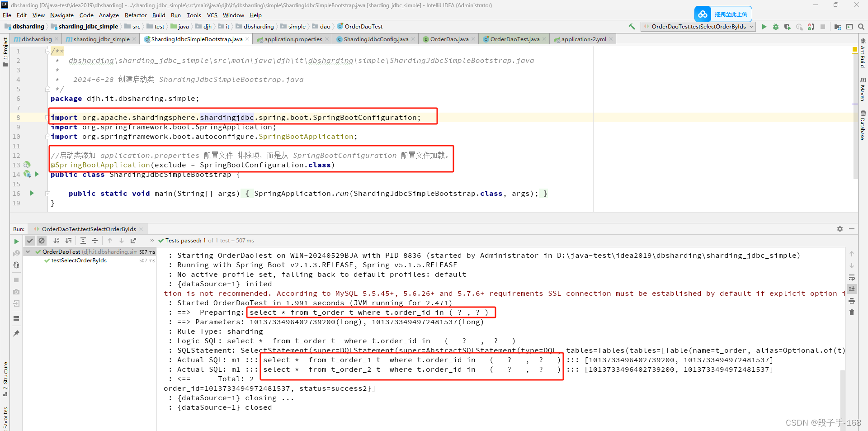Toggle Show Ignored tests button
This screenshot has height=431, width=868.
click(x=42, y=241)
